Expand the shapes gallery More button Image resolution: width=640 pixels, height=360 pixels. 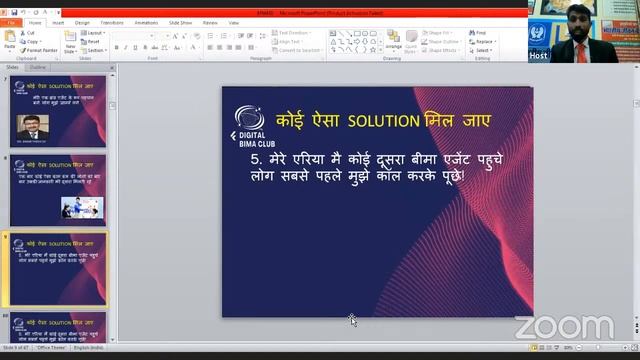tap(381, 50)
